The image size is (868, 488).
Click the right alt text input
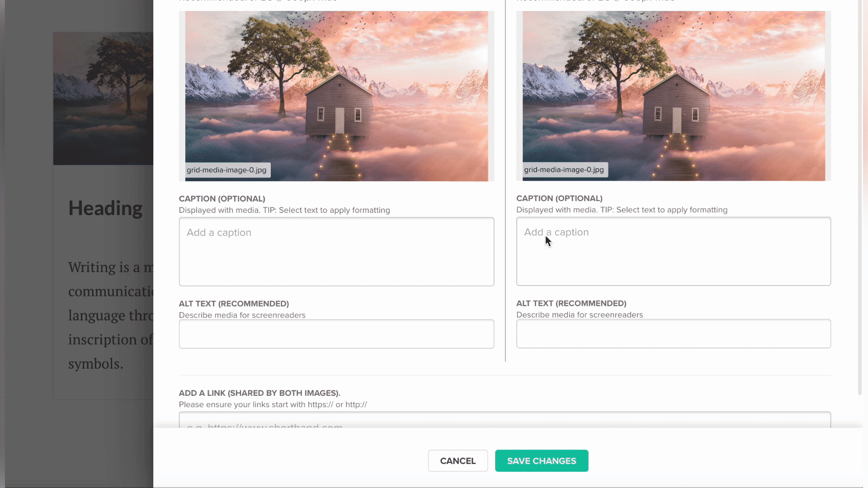pos(674,333)
